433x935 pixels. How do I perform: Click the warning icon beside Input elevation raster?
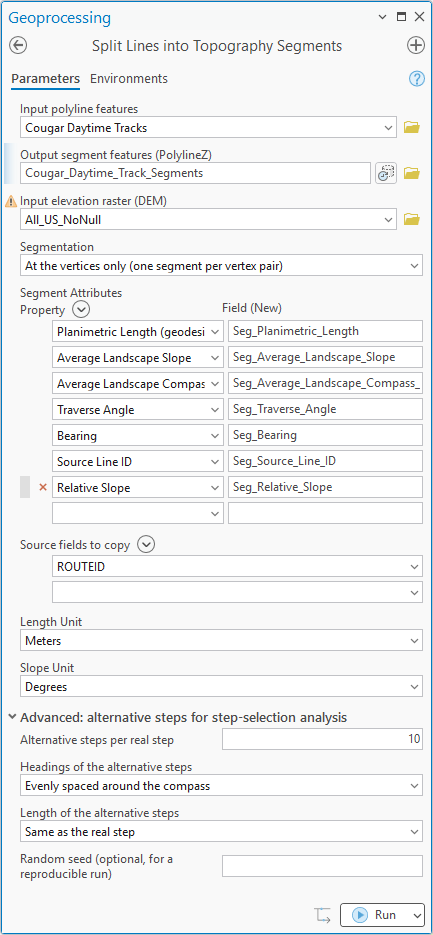(x=11, y=202)
